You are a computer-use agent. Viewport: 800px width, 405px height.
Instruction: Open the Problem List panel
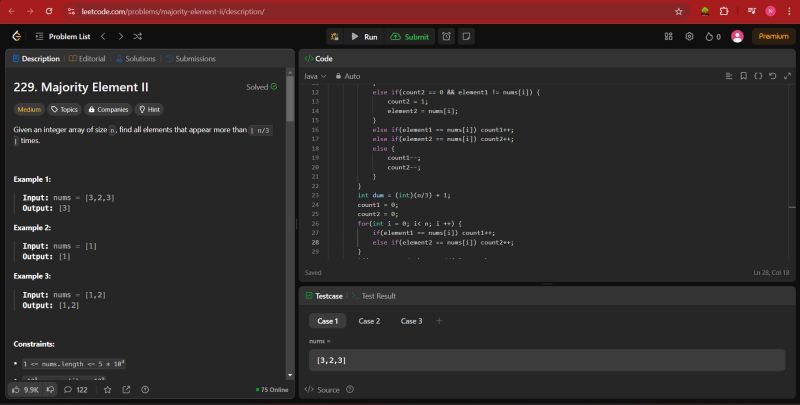point(63,36)
